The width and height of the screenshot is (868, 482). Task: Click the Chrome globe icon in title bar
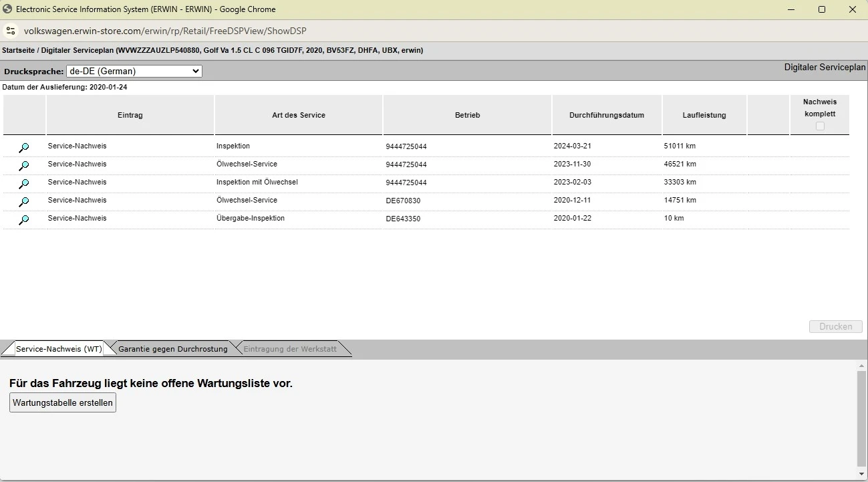[x=8, y=9]
